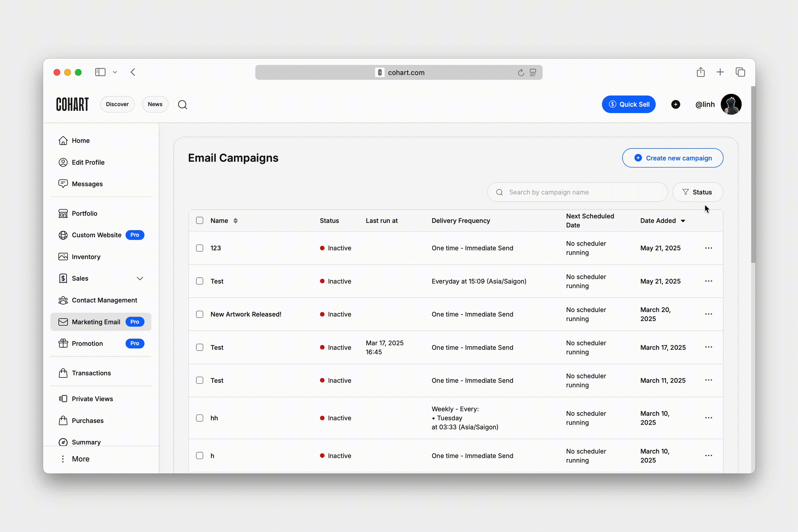Open the Status filter dropdown
Screen dimensions: 798x532
tap(698, 192)
